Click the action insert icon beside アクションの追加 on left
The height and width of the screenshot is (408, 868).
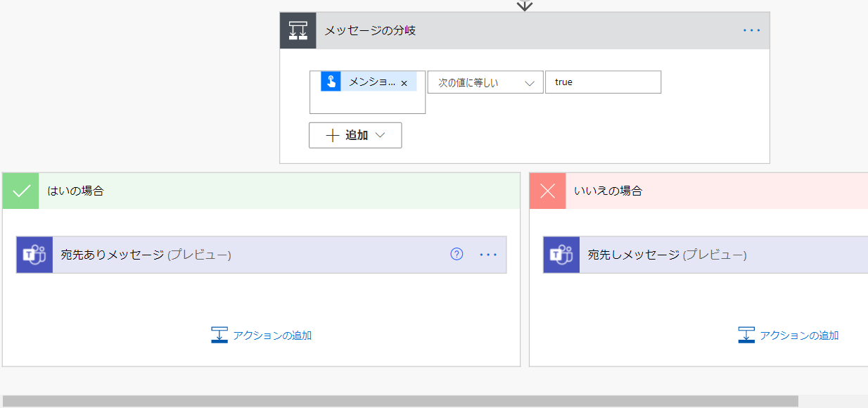coord(219,334)
